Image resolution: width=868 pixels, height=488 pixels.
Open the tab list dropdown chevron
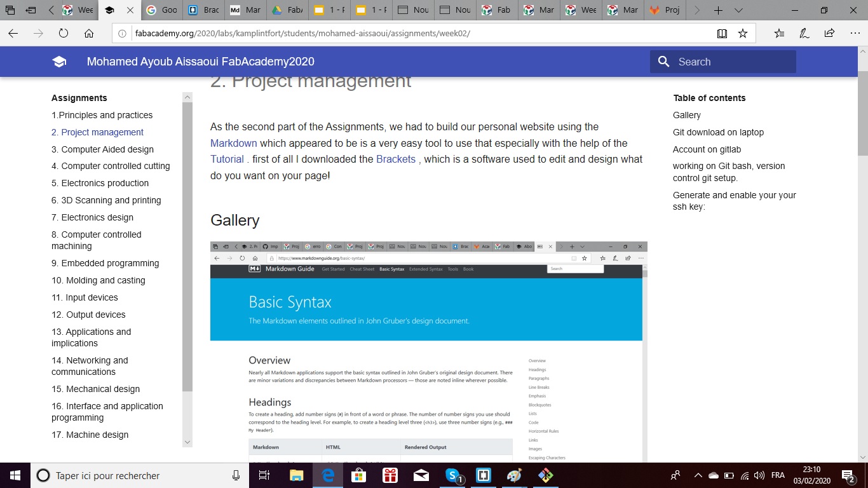[738, 11]
